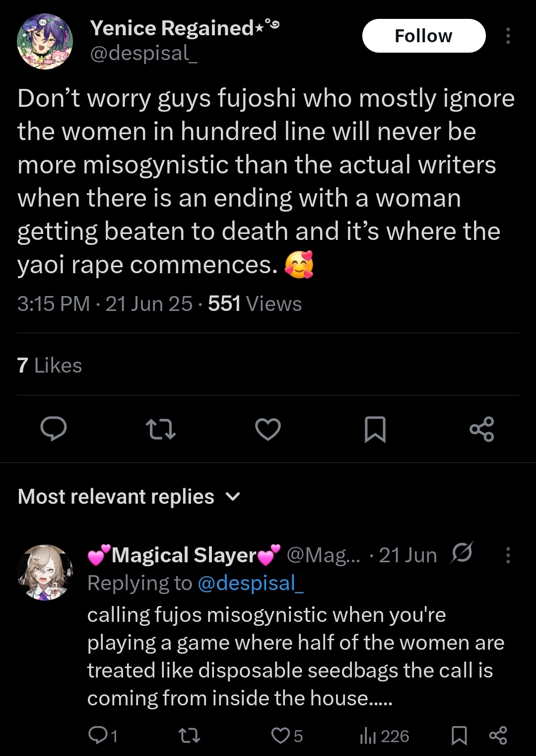The image size is (536, 756).
Task: Expand the Most relevant replies sort chevron
Action: [x=233, y=496]
